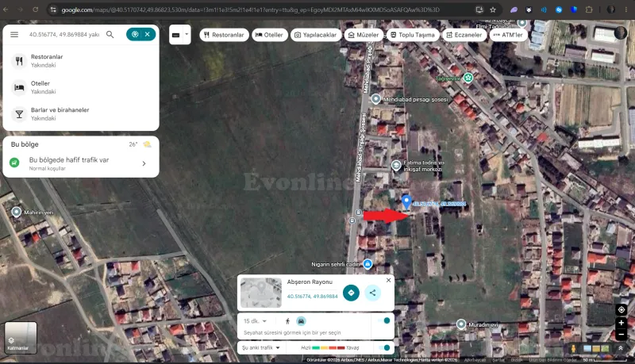Viewport: 635px width, 364px height.
Task: Open the Şu anki trafik dropdown
Action: [x=261, y=348]
